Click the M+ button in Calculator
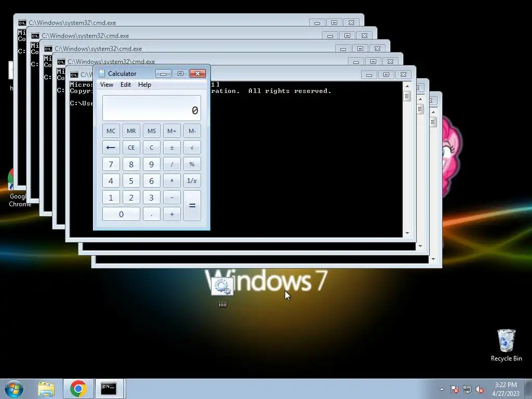The width and height of the screenshot is (532, 399). point(172,131)
